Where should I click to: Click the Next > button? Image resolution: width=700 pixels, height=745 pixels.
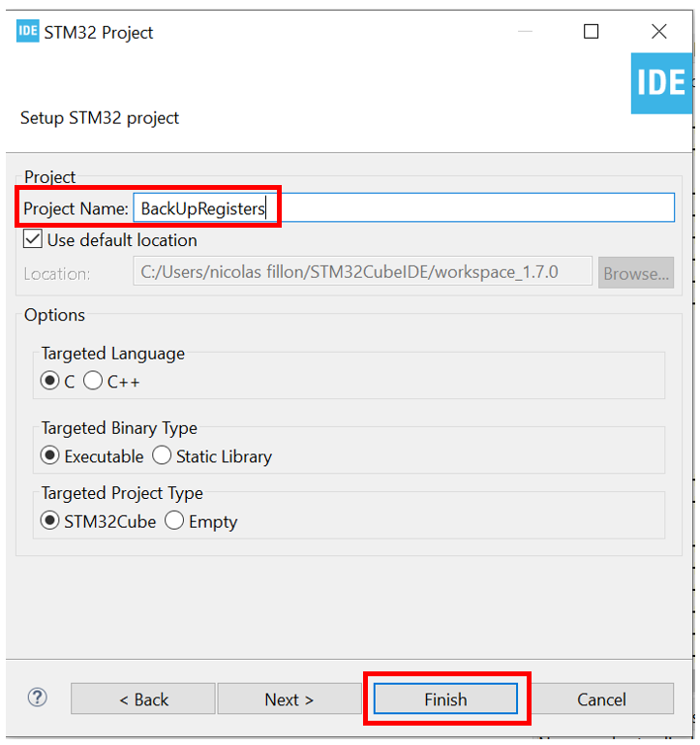coord(289,698)
